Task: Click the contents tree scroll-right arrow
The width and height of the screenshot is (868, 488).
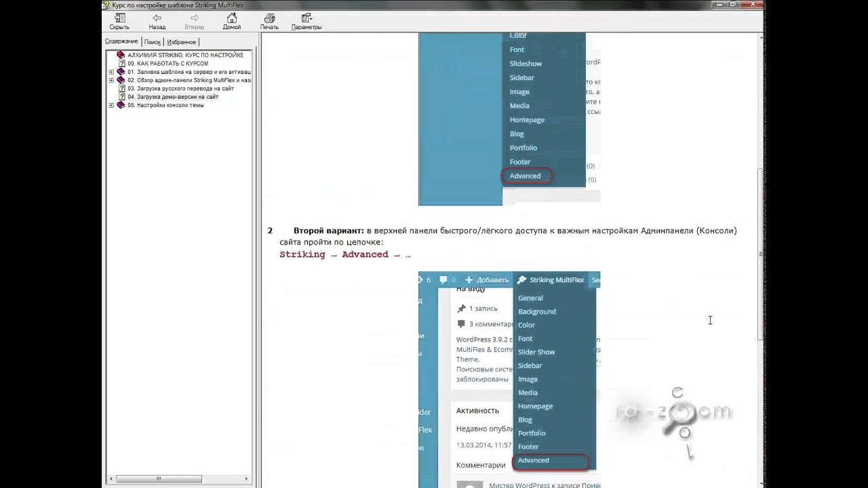Action: pyautogui.click(x=246, y=479)
